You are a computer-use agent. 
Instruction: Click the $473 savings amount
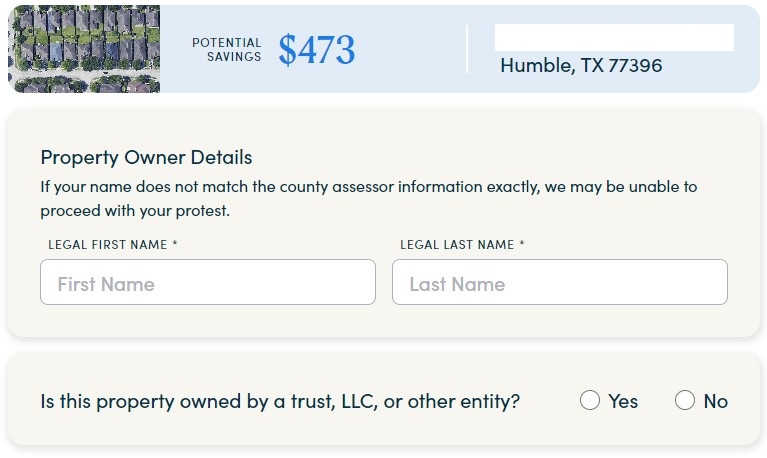pyautogui.click(x=317, y=50)
